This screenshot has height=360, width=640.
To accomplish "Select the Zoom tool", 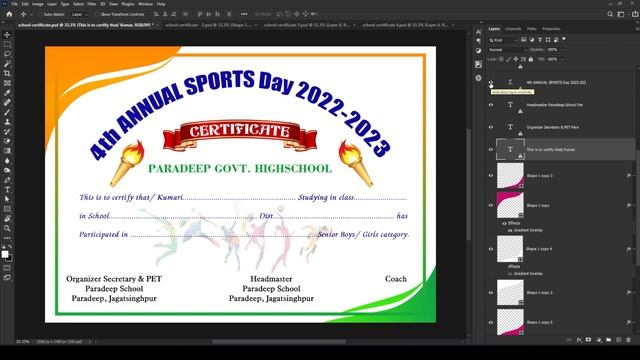I will 7,229.
